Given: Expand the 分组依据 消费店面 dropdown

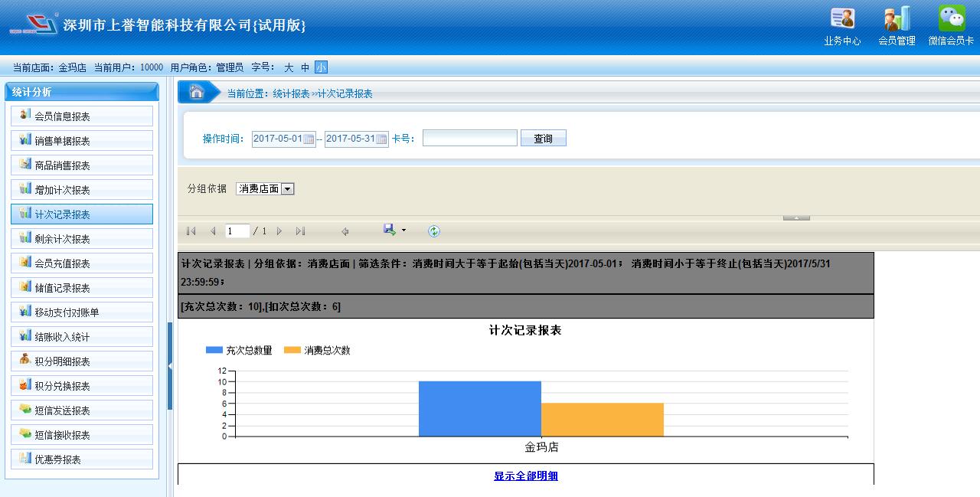Looking at the screenshot, I should pos(287,189).
